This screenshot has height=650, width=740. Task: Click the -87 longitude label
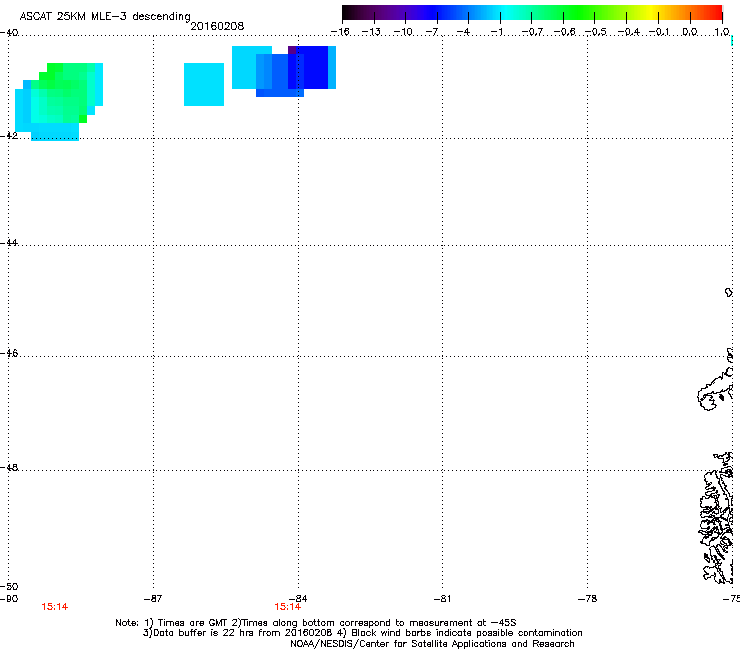[152, 599]
